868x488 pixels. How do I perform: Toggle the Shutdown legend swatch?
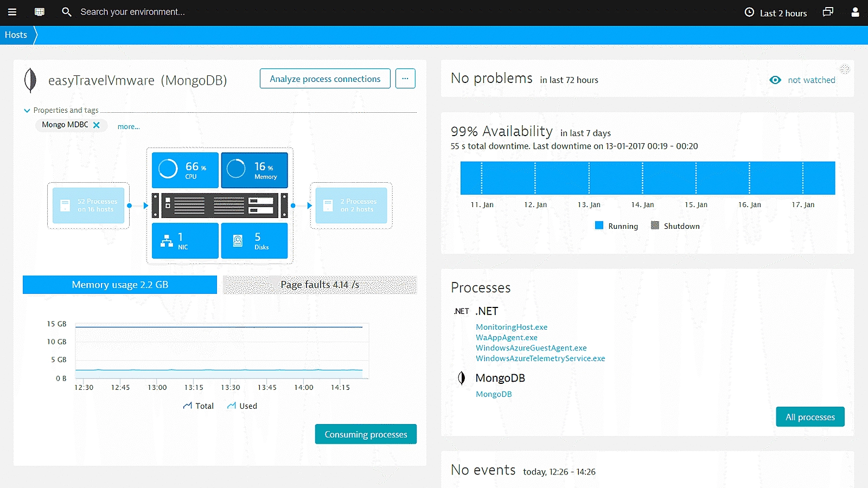(655, 226)
